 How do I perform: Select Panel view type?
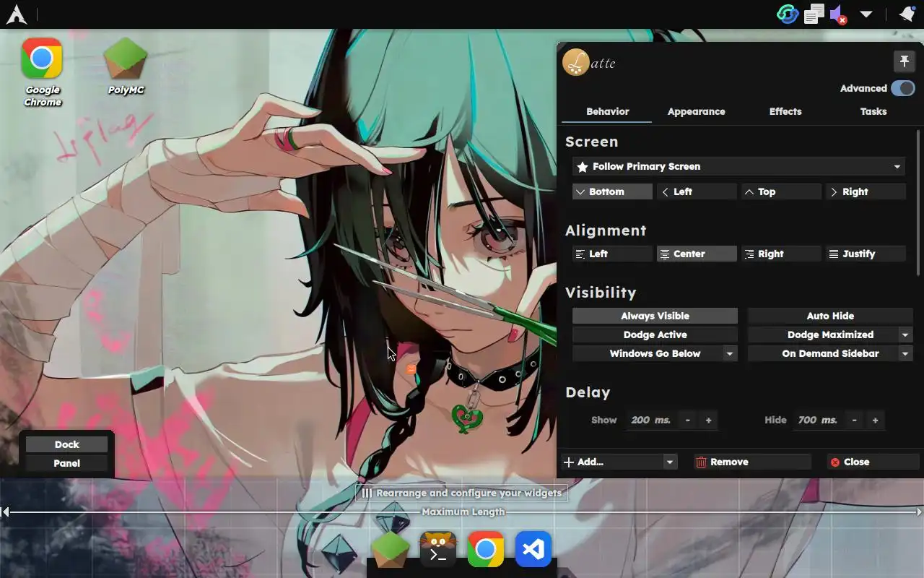pyautogui.click(x=66, y=463)
